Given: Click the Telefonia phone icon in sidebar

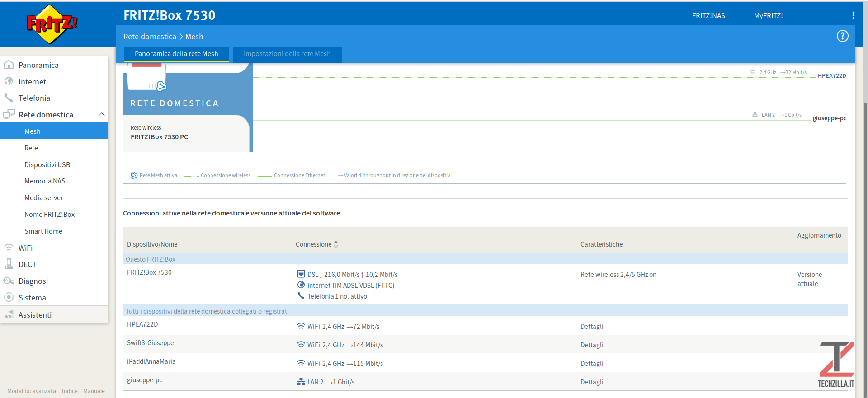Looking at the screenshot, I should [x=9, y=98].
